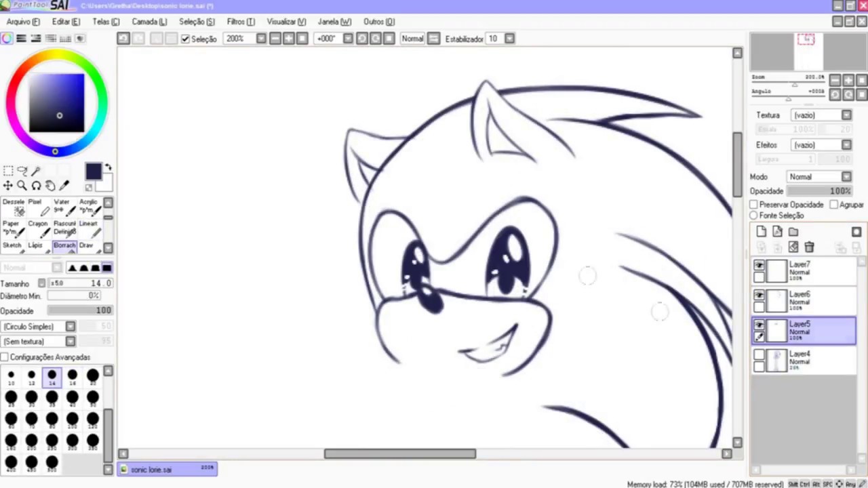Select the Water brush tool

[x=63, y=207]
